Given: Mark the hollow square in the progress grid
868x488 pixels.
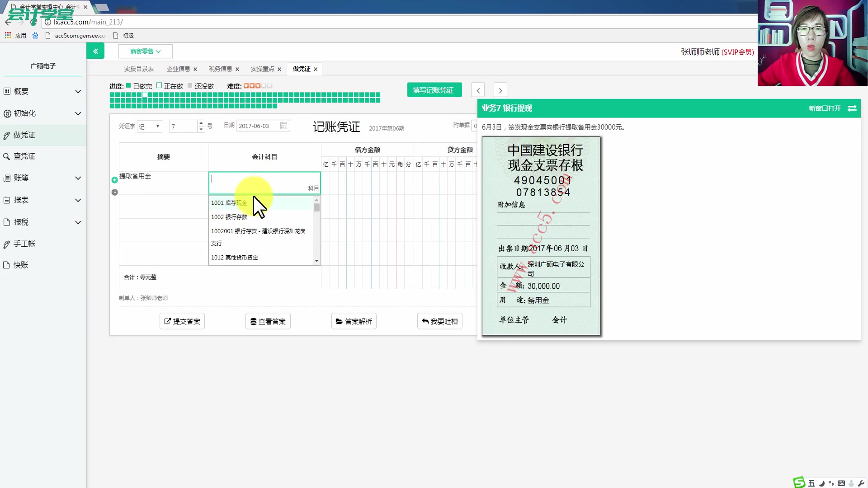Looking at the screenshot, I should (x=144, y=95).
